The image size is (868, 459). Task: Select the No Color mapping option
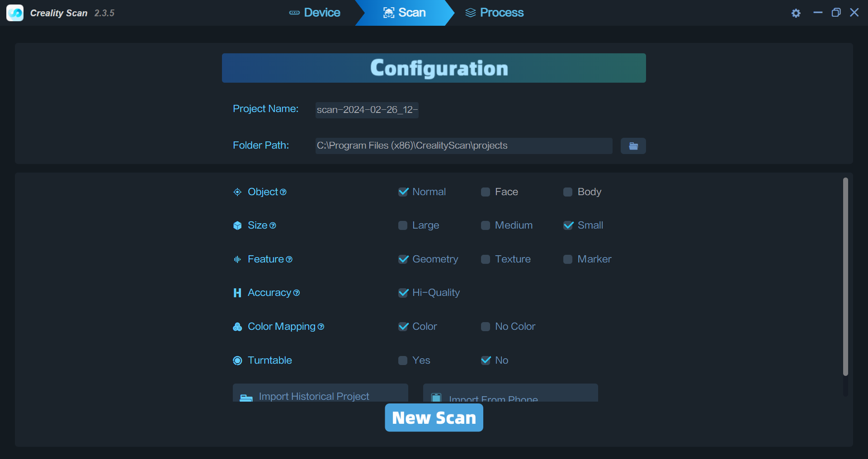pyautogui.click(x=486, y=327)
